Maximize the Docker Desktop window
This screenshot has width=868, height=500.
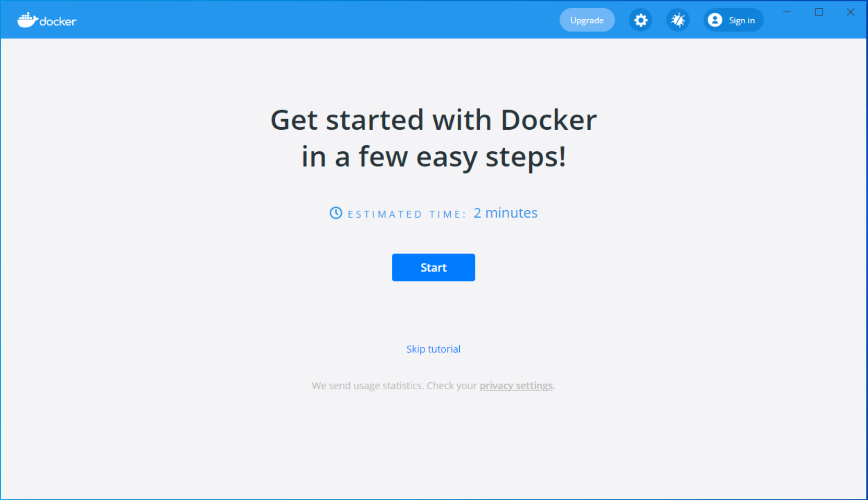(x=819, y=12)
